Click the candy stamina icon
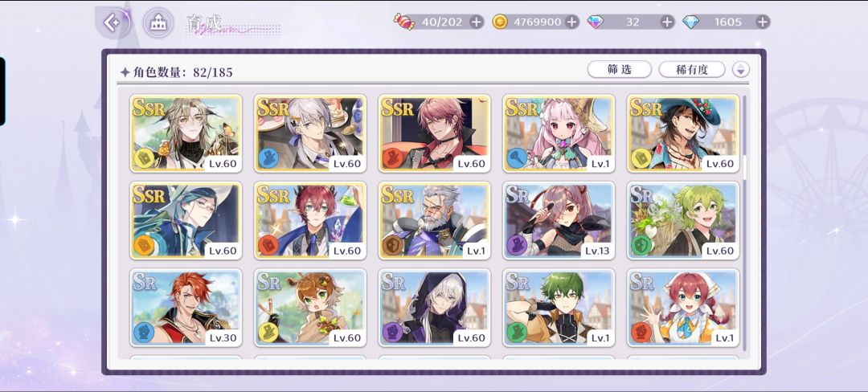This screenshot has width=868, height=392. tap(404, 22)
